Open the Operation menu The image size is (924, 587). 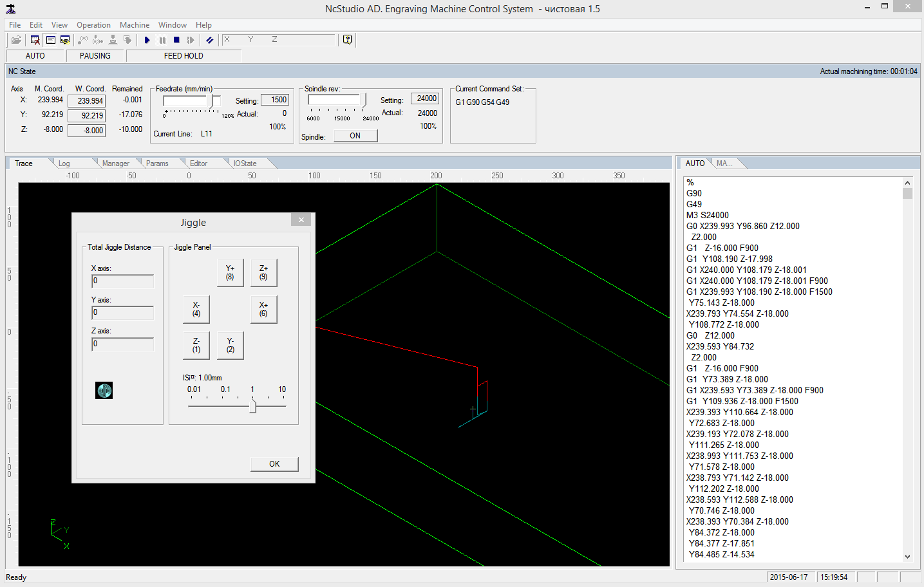click(93, 25)
